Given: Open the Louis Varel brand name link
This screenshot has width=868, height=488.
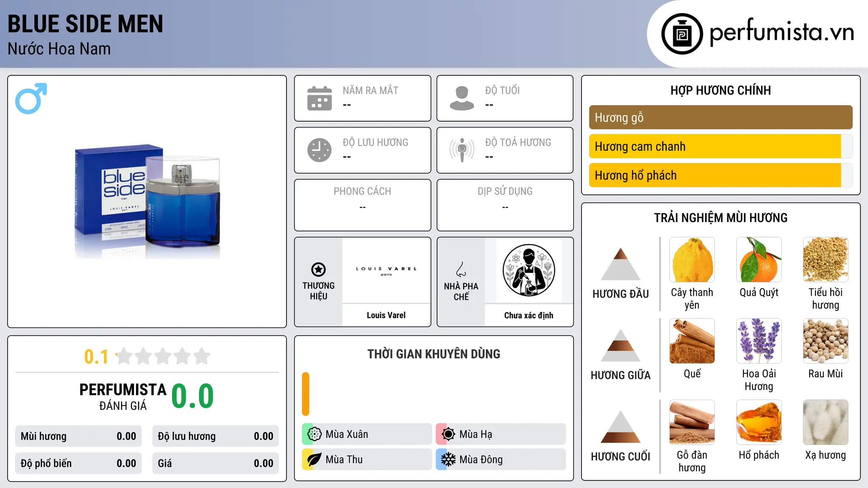Looking at the screenshot, I should 386,315.
